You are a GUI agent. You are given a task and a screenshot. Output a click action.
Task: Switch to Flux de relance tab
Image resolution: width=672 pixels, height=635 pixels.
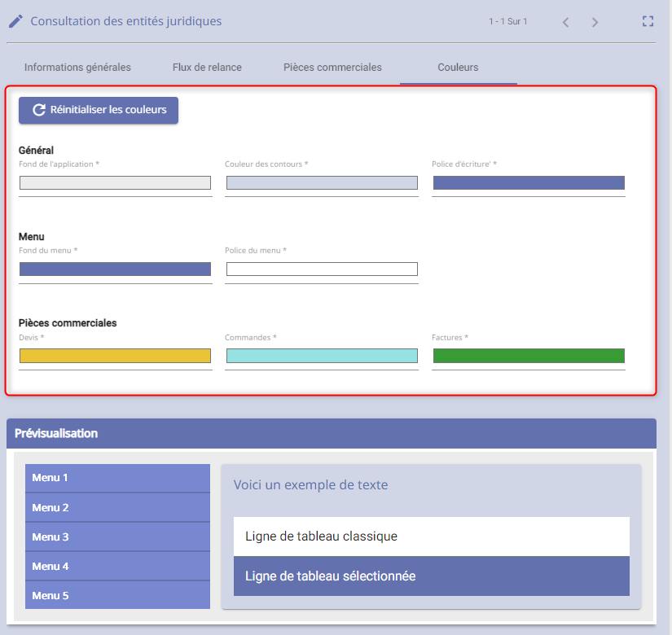207,68
